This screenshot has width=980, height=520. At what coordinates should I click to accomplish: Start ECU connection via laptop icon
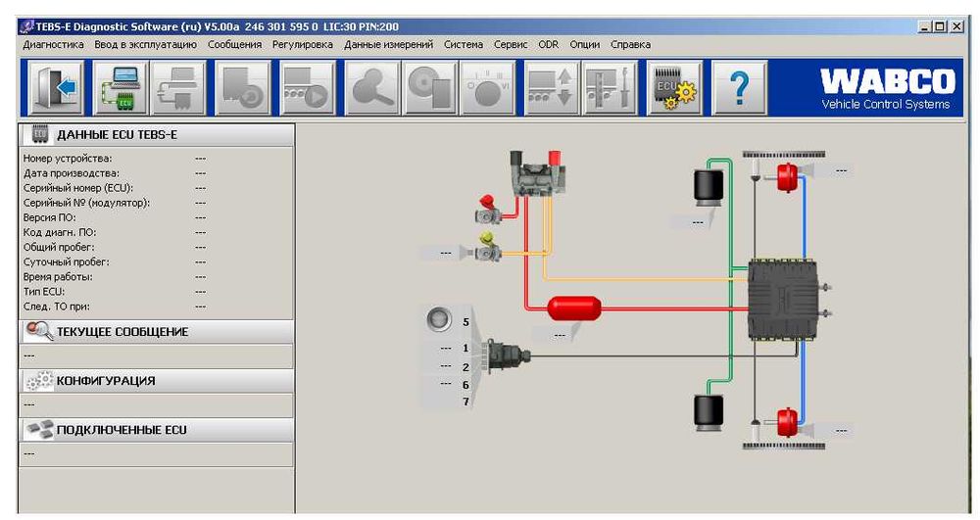(121, 87)
